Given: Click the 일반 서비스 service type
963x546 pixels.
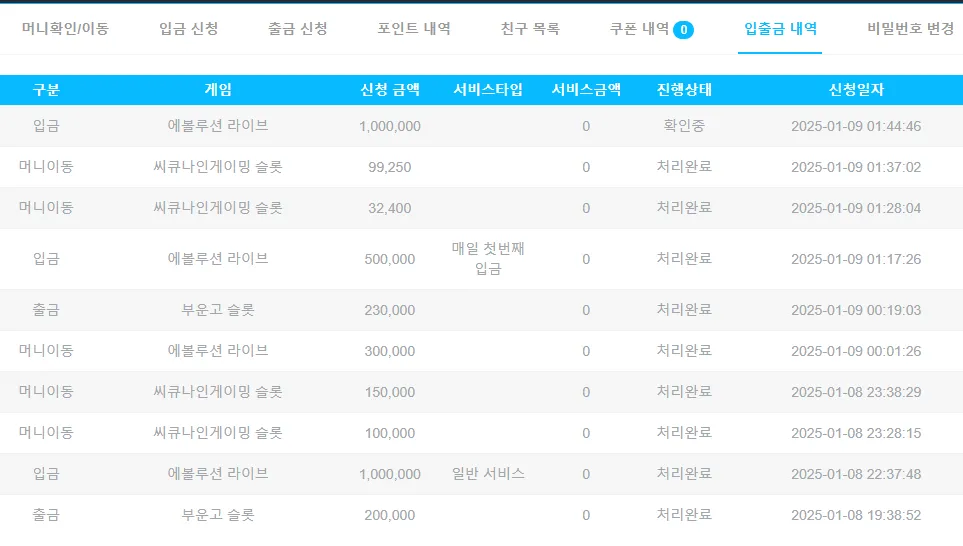Looking at the screenshot, I should click(x=488, y=474).
